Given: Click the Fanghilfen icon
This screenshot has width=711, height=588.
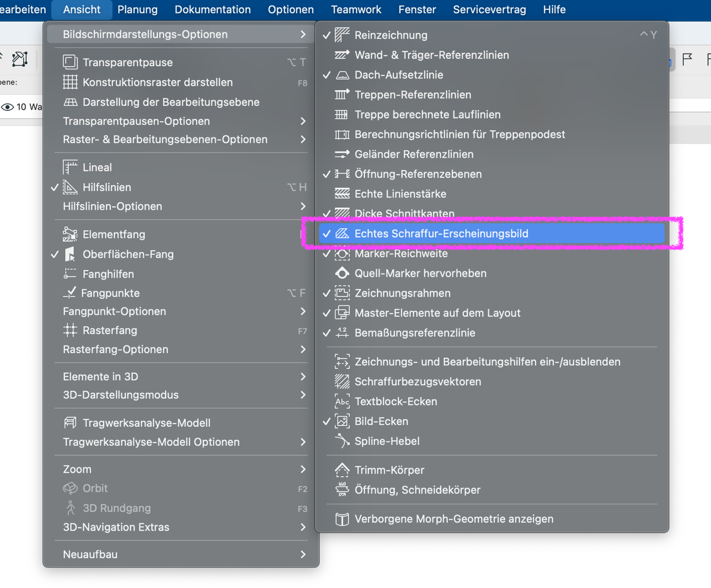Looking at the screenshot, I should tap(70, 274).
